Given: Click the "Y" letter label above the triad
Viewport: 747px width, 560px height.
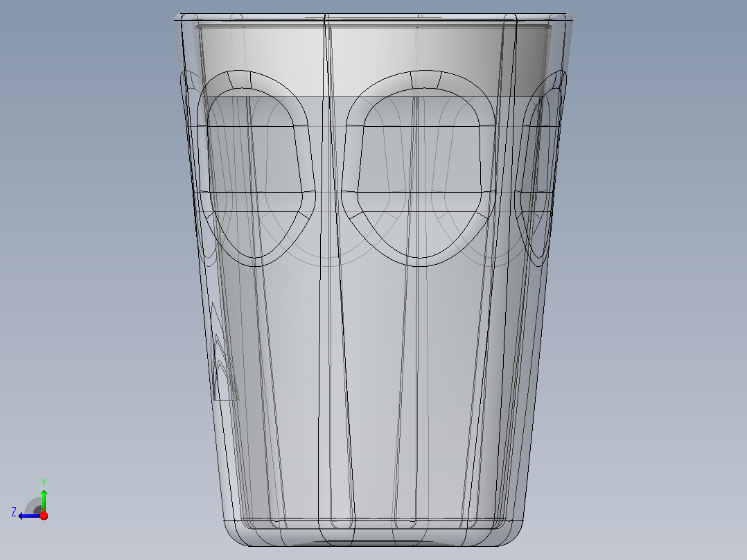Looking at the screenshot, I should tap(44, 482).
